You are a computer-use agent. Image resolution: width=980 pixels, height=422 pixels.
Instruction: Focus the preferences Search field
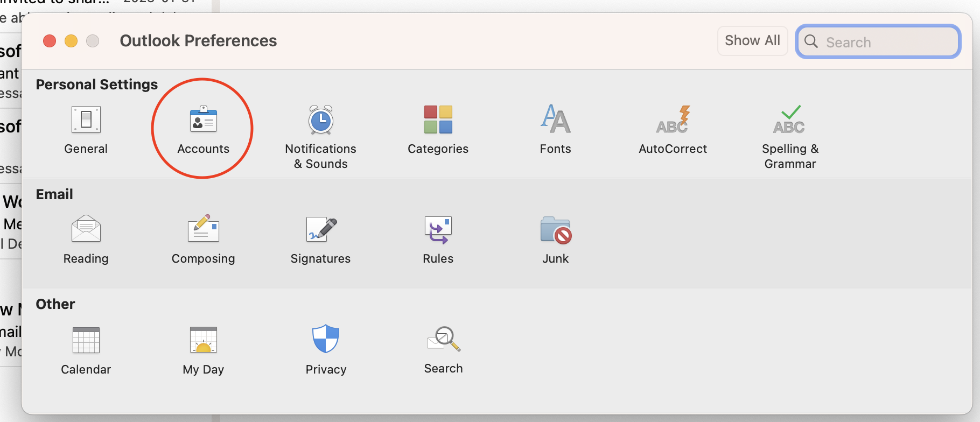[878, 41]
